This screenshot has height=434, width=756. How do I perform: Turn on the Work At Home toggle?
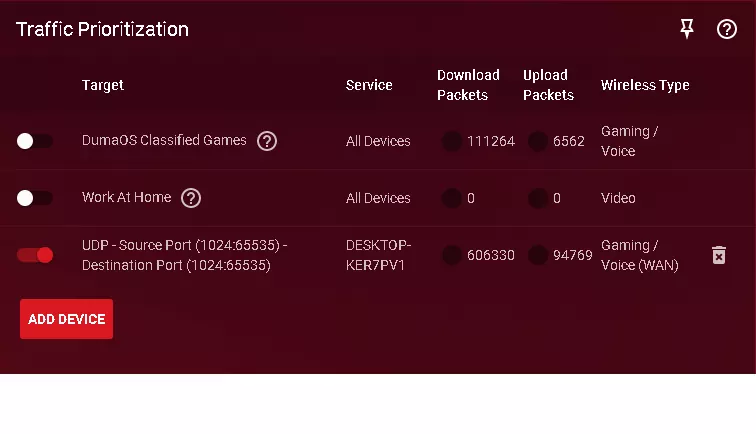click(x=35, y=198)
